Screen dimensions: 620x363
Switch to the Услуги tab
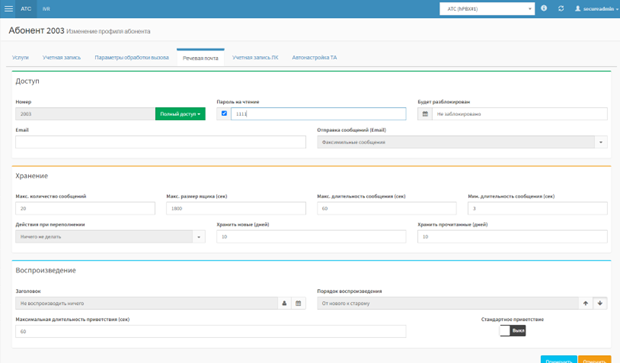(x=20, y=57)
